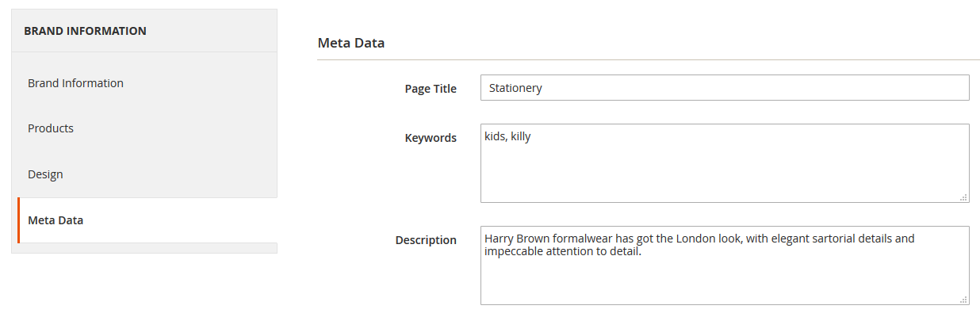980x317 pixels.
Task: Open the Brand Information tab
Action: [x=75, y=83]
